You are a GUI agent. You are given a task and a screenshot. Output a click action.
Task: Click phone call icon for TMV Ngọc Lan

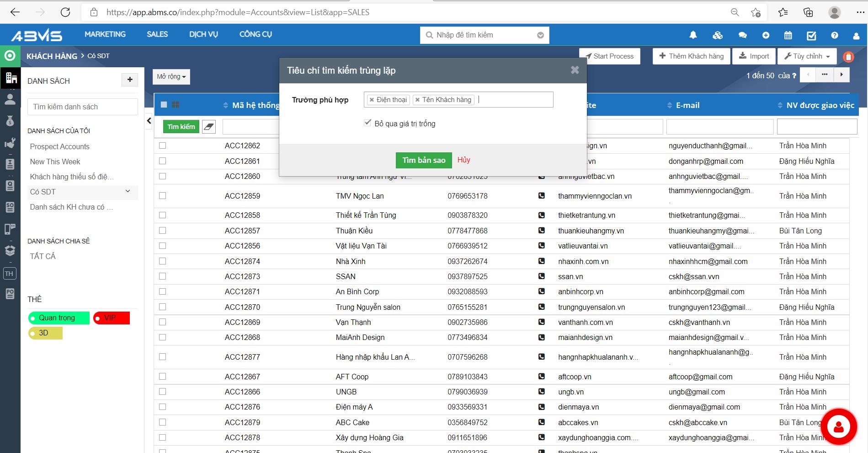[542, 196]
